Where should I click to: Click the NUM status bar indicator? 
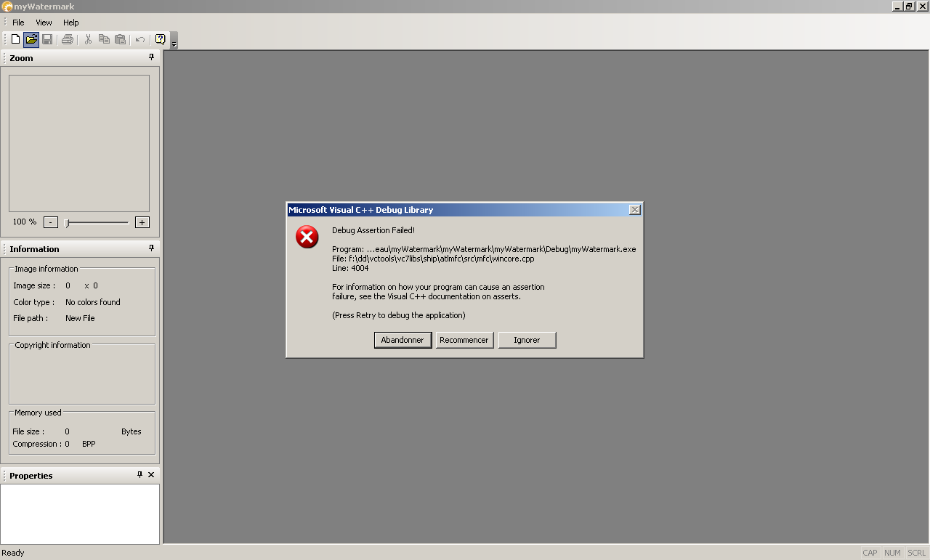pyautogui.click(x=892, y=553)
